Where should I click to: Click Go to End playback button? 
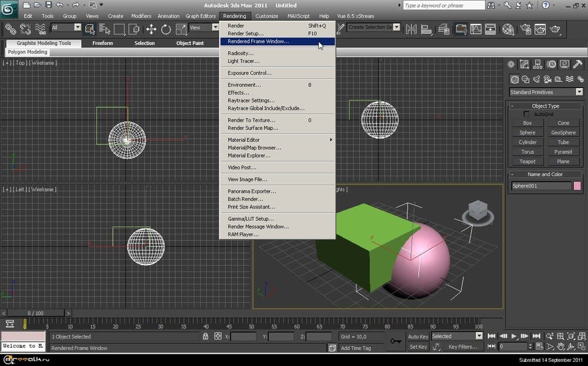tap(537, 336)
